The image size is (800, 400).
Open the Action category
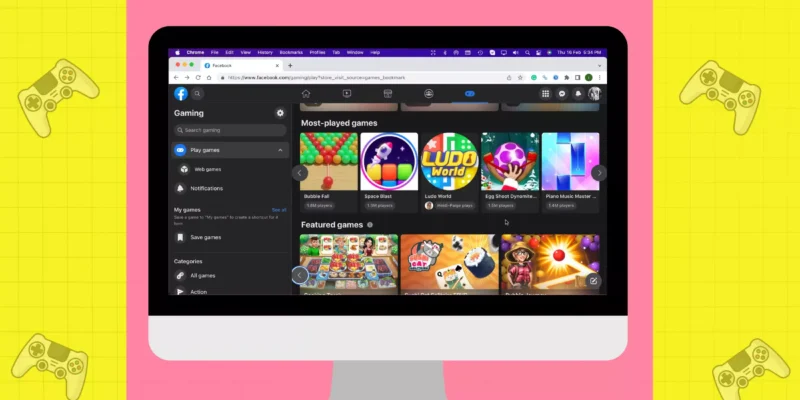point(230,291)
